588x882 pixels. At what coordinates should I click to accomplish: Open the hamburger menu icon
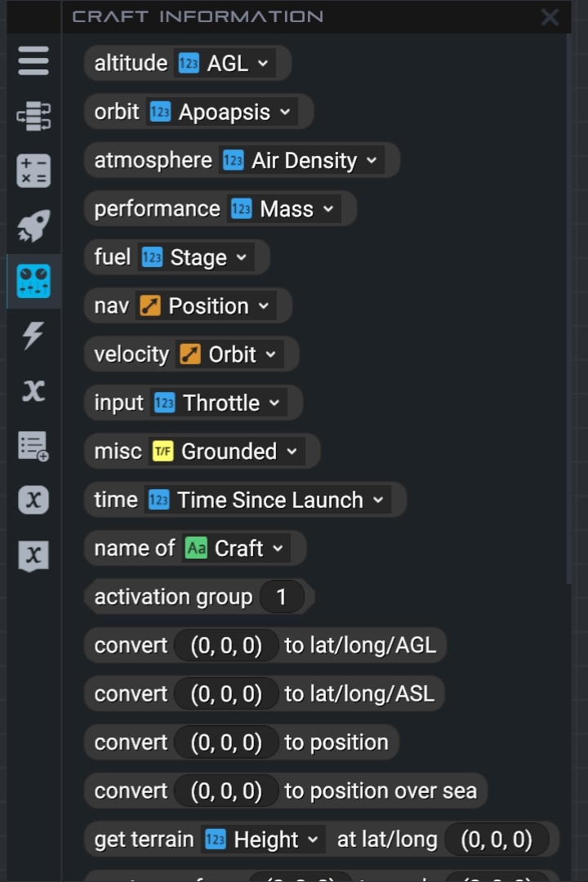click(33, 60)
